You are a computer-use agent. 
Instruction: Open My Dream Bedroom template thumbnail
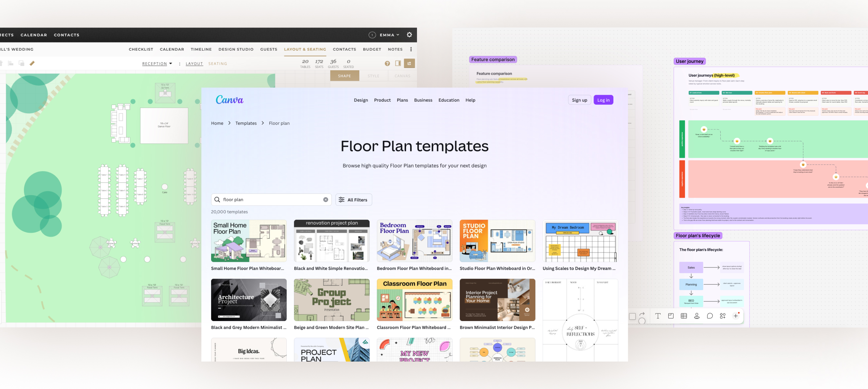(580, 241)
